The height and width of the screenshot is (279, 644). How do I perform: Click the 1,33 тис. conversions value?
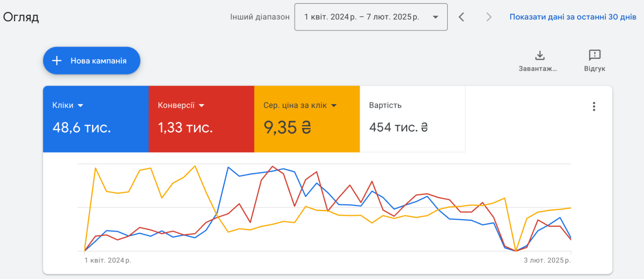tap(185, 128)
